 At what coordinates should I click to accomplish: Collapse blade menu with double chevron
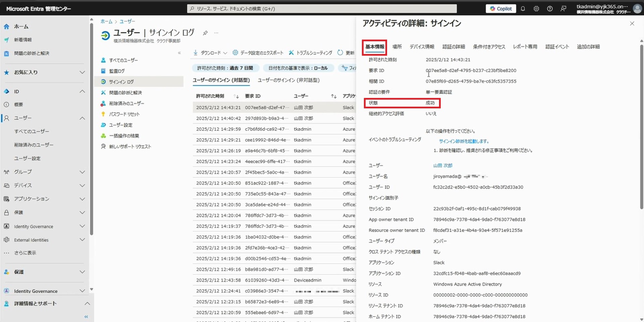coord(179,53)
